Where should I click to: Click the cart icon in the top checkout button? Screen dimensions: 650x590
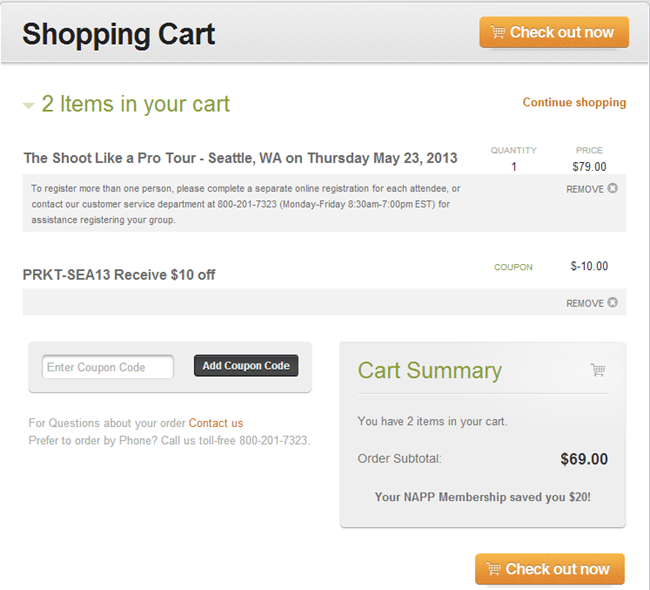(496, 32)
